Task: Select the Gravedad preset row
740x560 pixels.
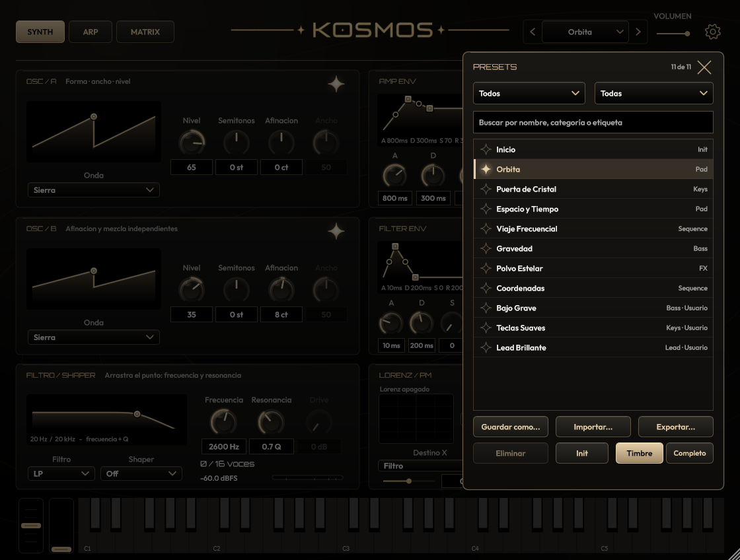Action: pyautogui.click(x=593, y=248)
